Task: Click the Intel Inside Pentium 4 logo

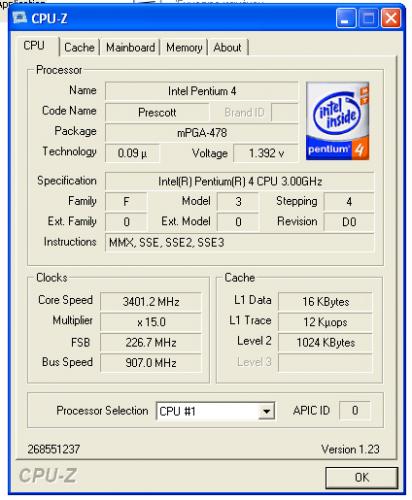Action: 337,121
